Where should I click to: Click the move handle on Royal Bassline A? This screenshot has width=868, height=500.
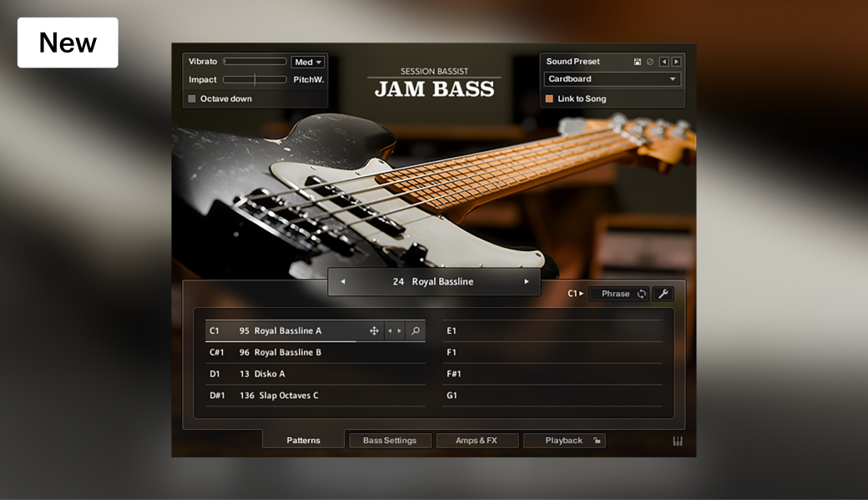coord(374,331)
